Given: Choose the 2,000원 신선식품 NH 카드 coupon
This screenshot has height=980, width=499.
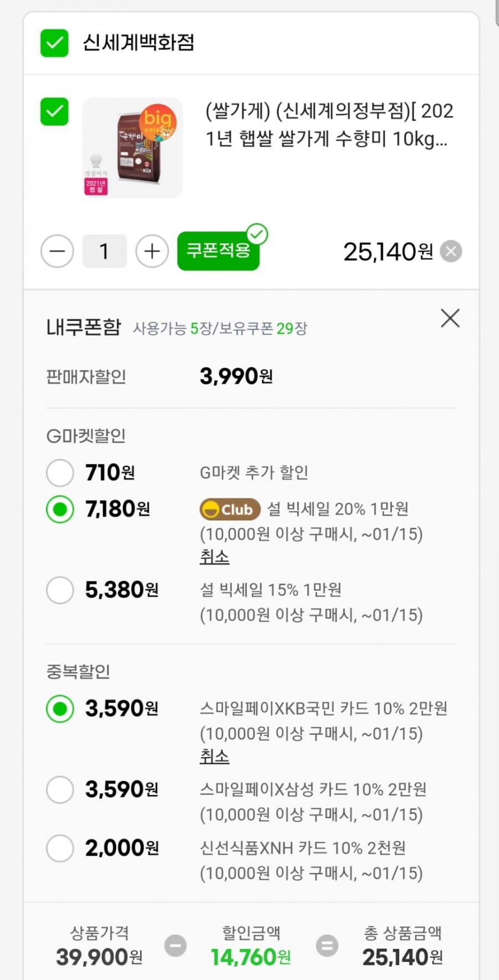Looking at the screenshot, I should [60, 848].
